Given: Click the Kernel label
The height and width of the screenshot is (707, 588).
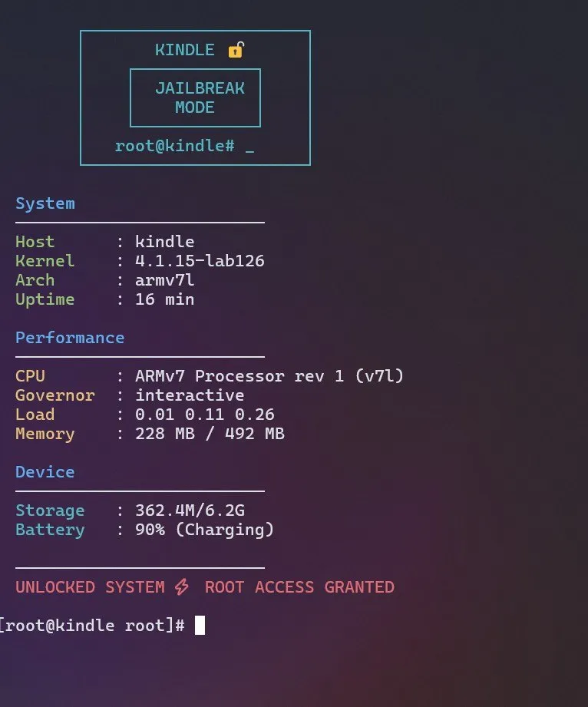Looking at the screenshot, I should click(45, 261).
